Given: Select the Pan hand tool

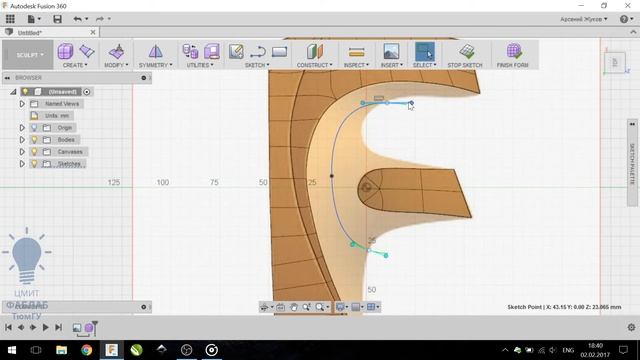Looking at the screenshot, I should 293,307.
